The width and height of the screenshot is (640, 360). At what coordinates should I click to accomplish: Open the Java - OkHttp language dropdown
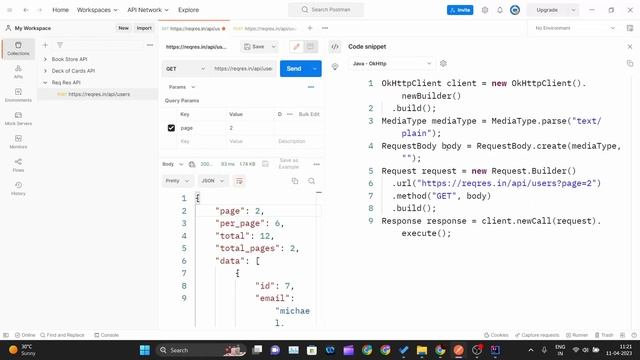pyautogui.click(x=392, y=63)
